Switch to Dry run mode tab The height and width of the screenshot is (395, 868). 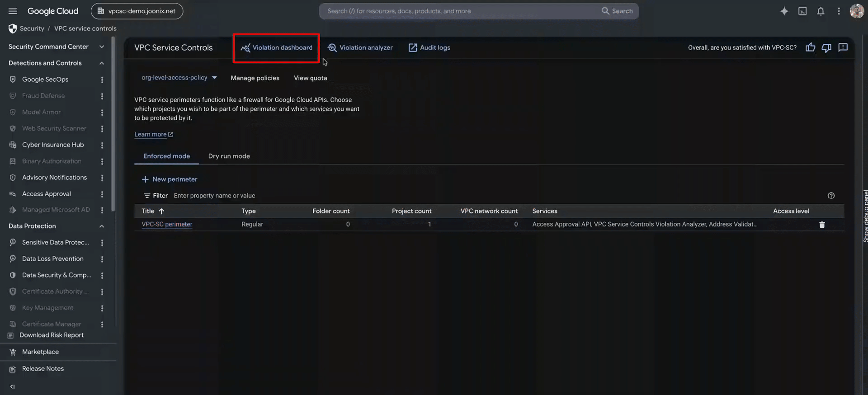click(229, 156)
